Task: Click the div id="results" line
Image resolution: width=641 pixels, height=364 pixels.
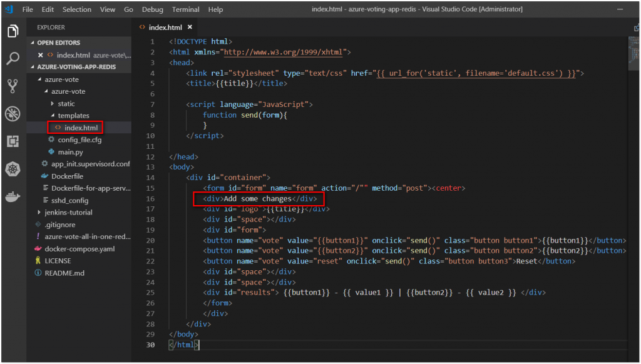Action: point(374,292)
